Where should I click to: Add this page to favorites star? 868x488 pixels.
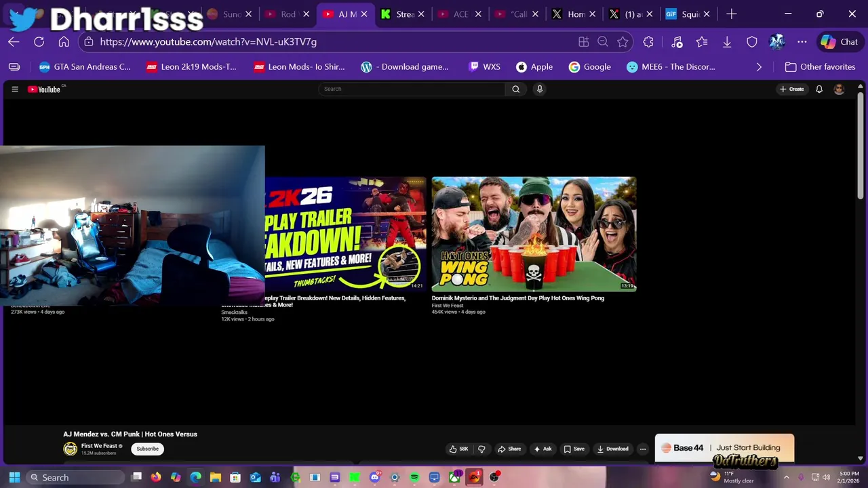pos(623,41)
